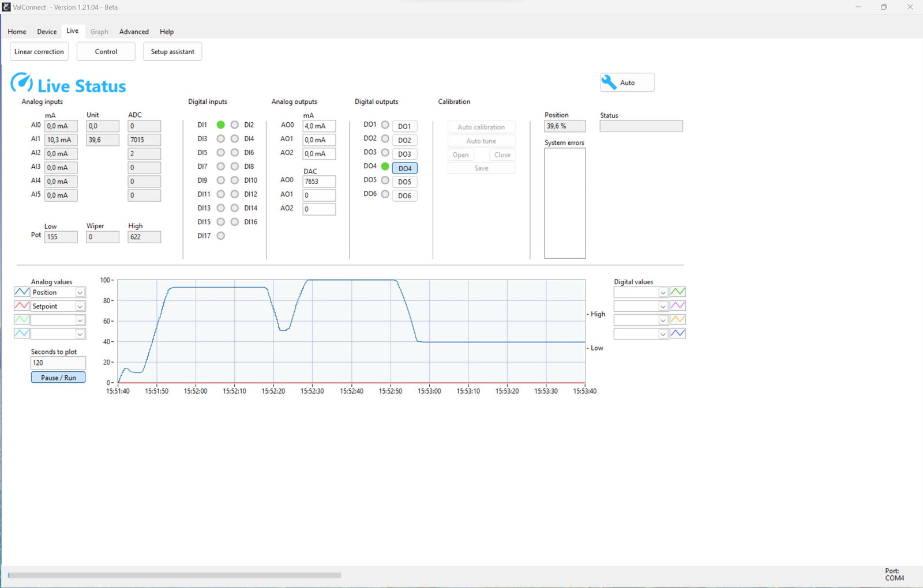Switch to the Device tab

click(x=47, y=32)
